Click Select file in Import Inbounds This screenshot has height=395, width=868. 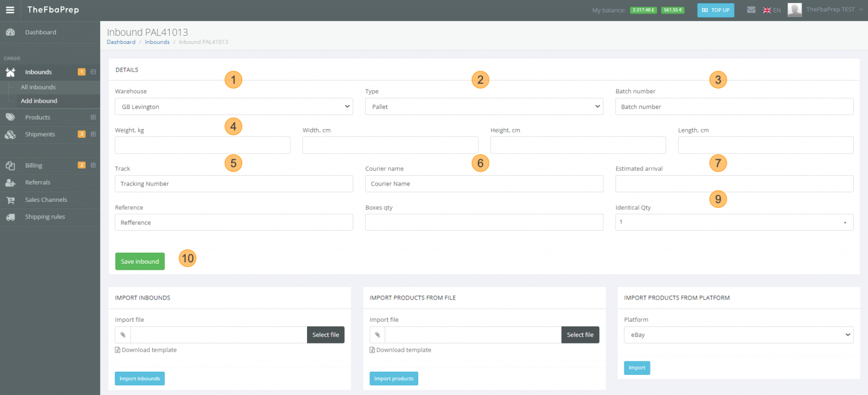pyautogui.click(x=325, y=335)
